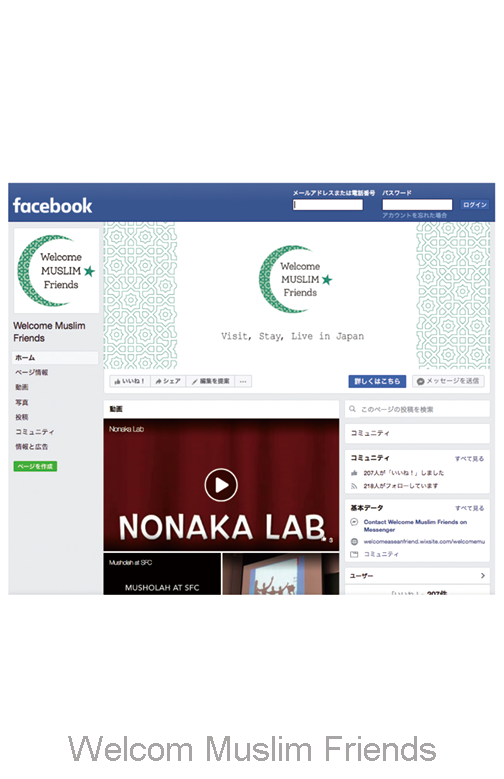Open the Welcome Muslim Friends profile picture

coord(56,271)
